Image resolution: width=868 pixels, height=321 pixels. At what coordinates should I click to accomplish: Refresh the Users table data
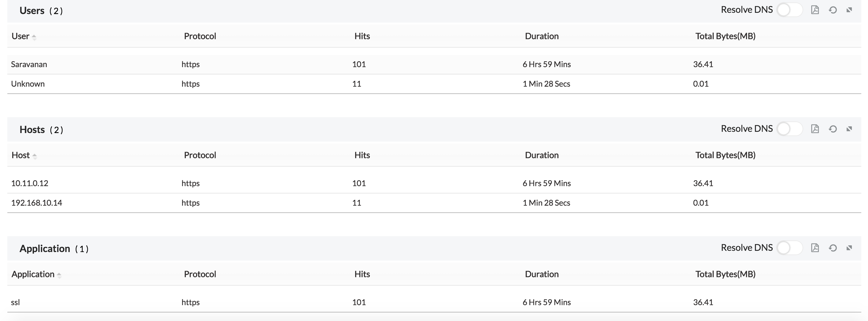coord(833,10)
